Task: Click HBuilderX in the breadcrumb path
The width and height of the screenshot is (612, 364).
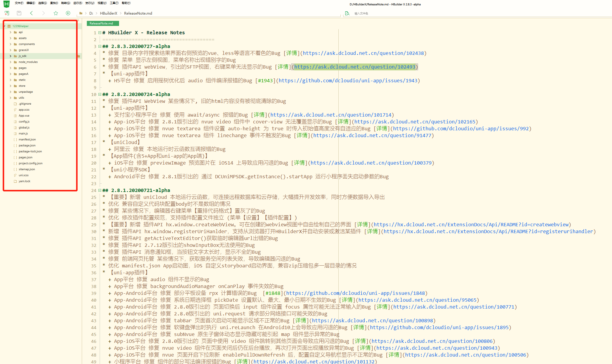Action: click(x=109, y=13)
